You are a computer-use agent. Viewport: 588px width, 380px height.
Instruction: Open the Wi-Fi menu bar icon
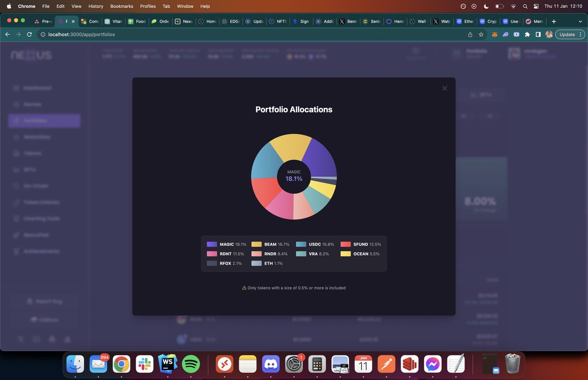pyautogui.click(x=513, y=6)
